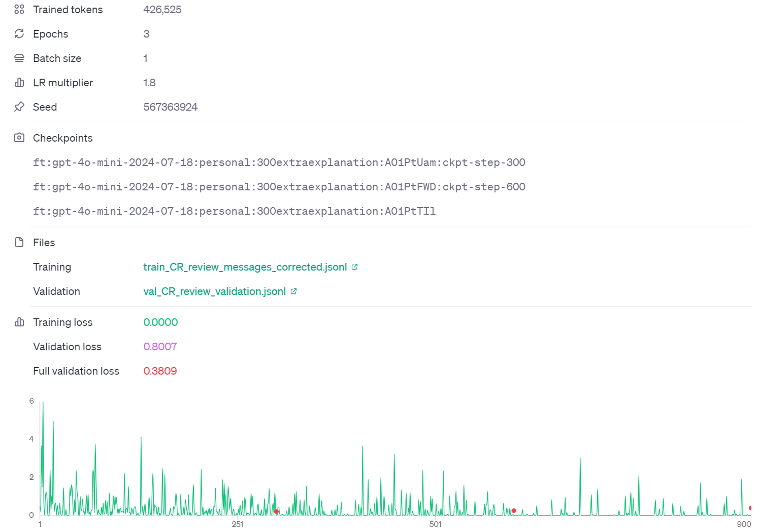Screen dimensions: 759x532
Task: Click the Training loss chart icon
Action: click(19, 322)
